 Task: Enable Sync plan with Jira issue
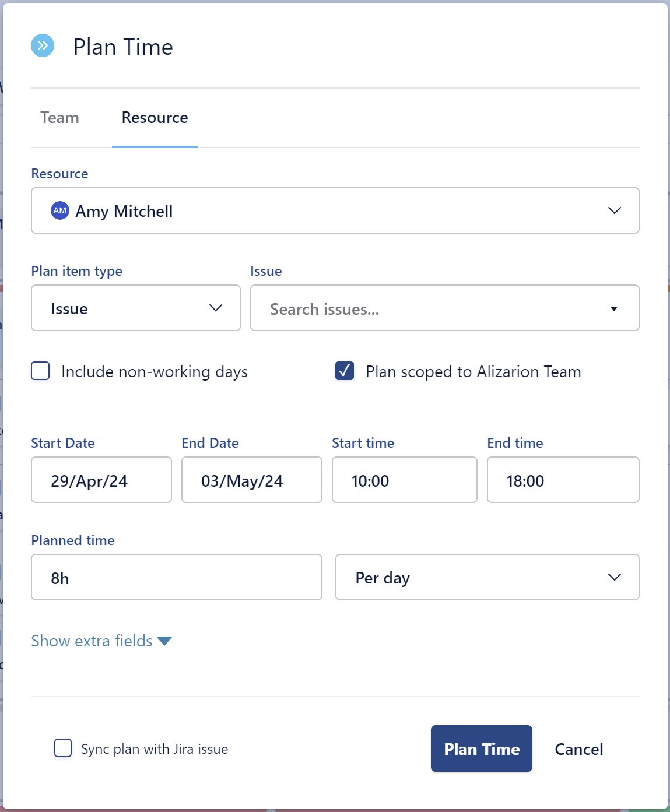point(62,748)
